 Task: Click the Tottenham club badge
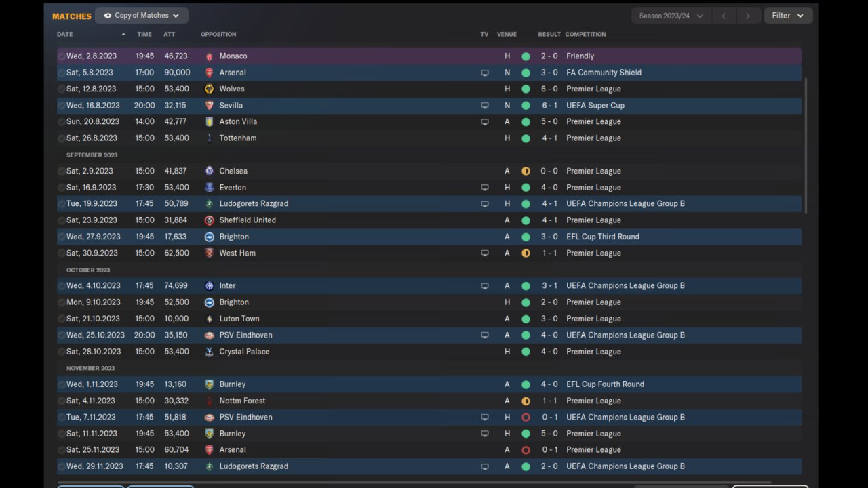coord(209,138)
